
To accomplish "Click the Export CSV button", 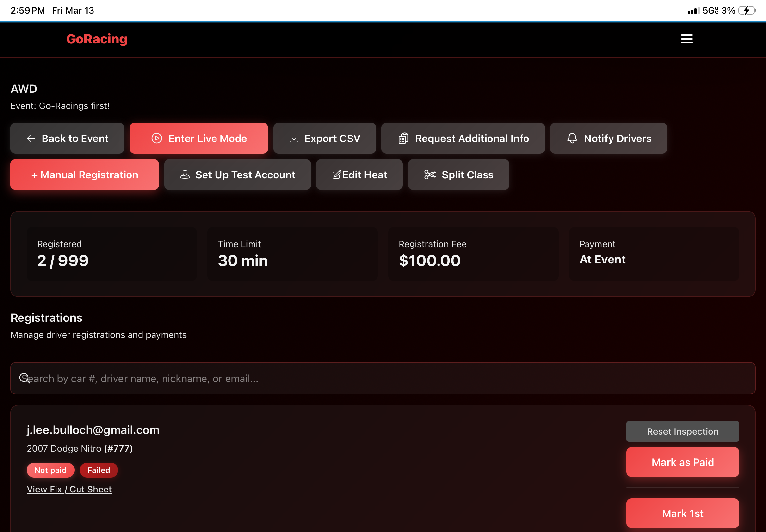I will [325, 138].
